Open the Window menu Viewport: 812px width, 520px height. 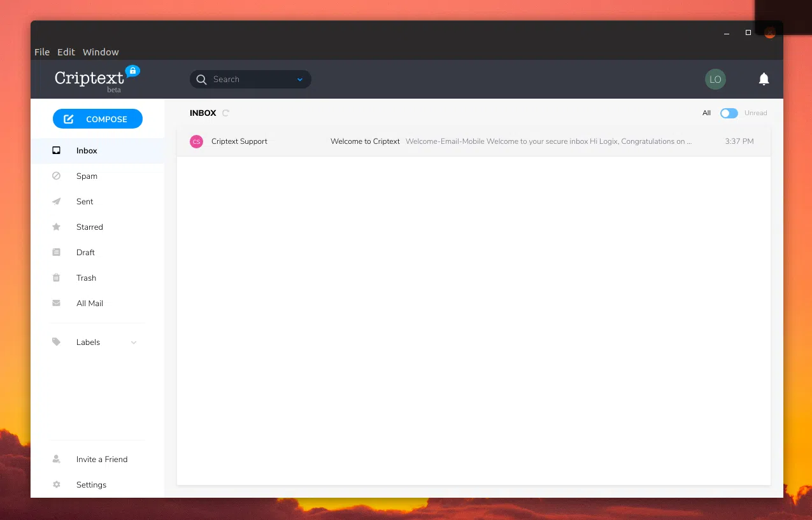pyautogui.click(x=101, y=52)
